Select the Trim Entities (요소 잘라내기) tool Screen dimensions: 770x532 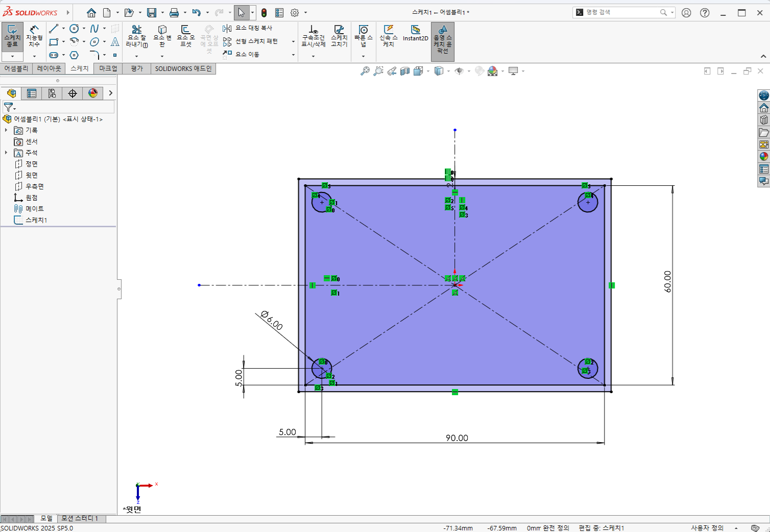(x=136, y=36)
